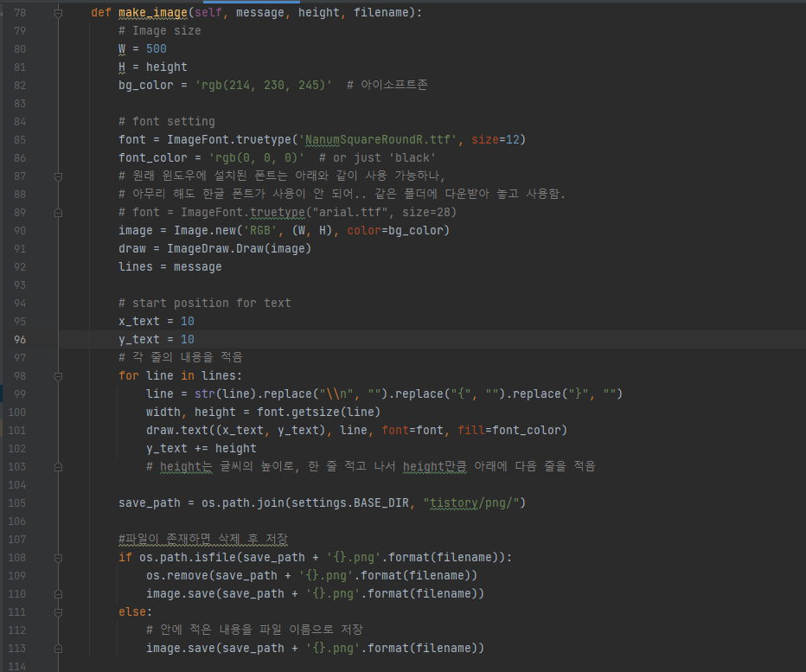
Task: Click line number 114 in the gutter
Action: click(17, 666)
